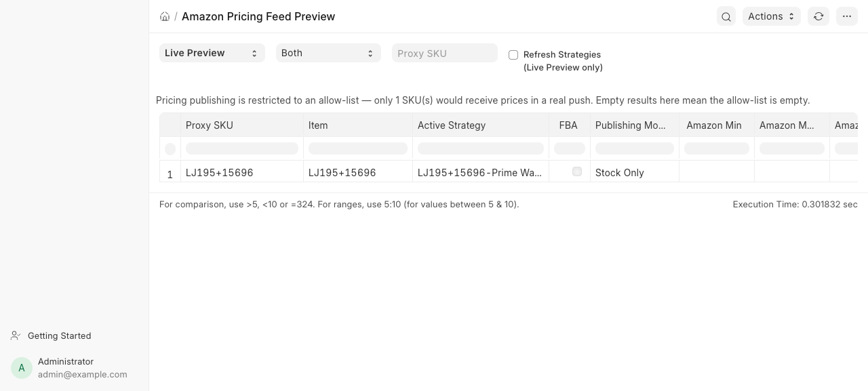868x391 pixels.
Task: Filter the Publishing Mode column
Action: 635,148
